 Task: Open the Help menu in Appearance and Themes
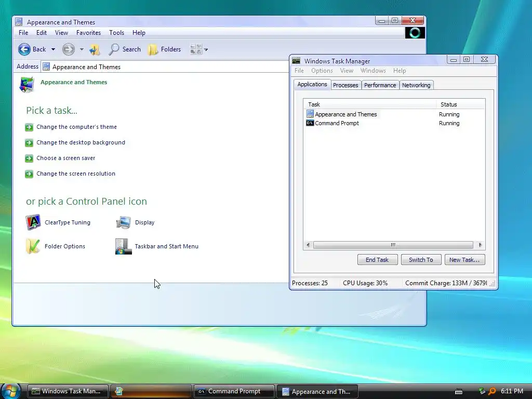click(139, 33)
